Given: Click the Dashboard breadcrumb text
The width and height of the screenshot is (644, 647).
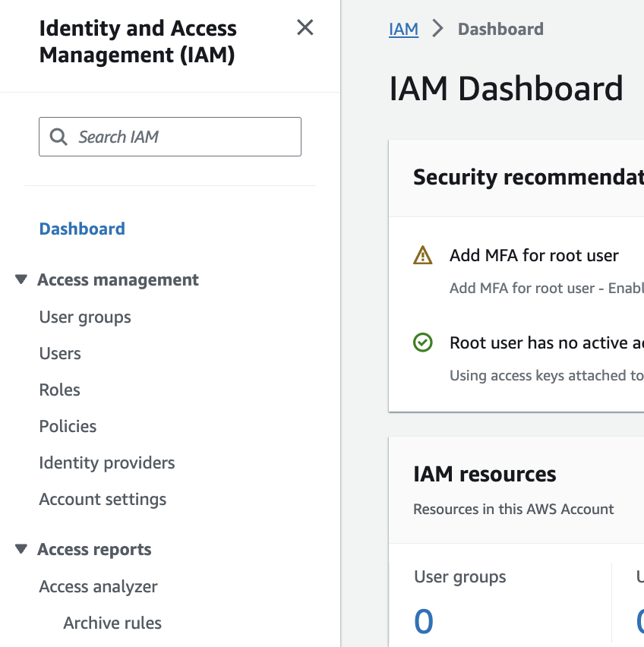Looking at the screenshot, I should click(x=500, y=30).
